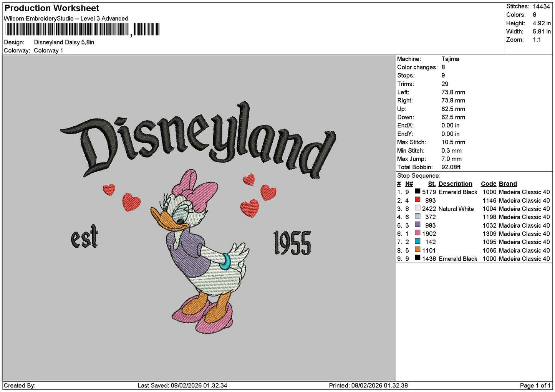Click the EndX value 0.00 in
This screenshot has width=555, height=392.
(x=451, y=126)
